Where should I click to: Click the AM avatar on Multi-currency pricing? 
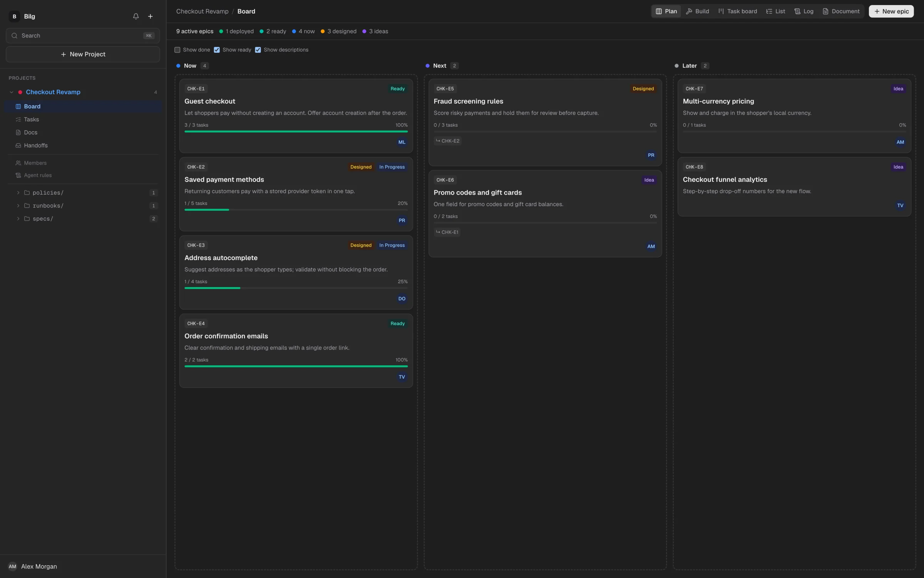click(900, 142)
